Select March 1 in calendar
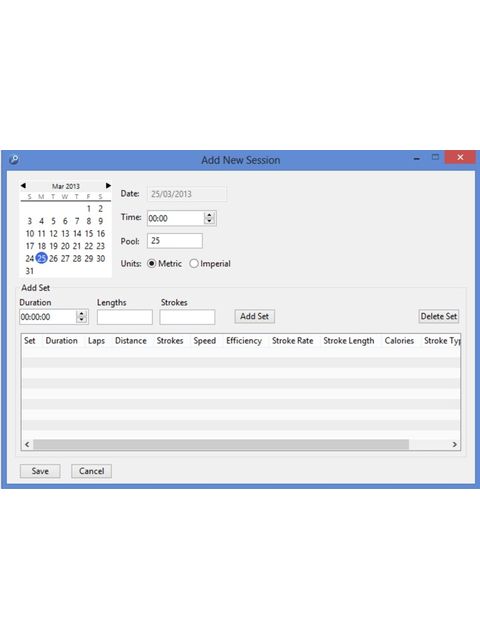480x640 pixels. (89, 209)
